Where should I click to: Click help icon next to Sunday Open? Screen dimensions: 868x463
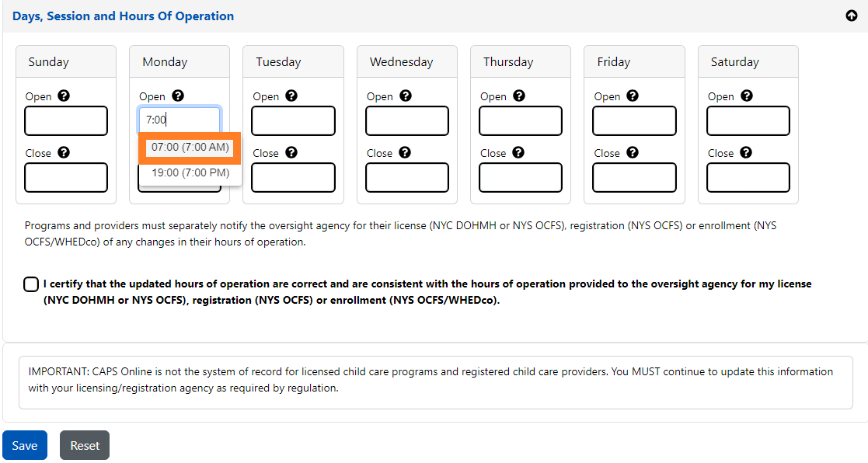[x=64, y=96]
